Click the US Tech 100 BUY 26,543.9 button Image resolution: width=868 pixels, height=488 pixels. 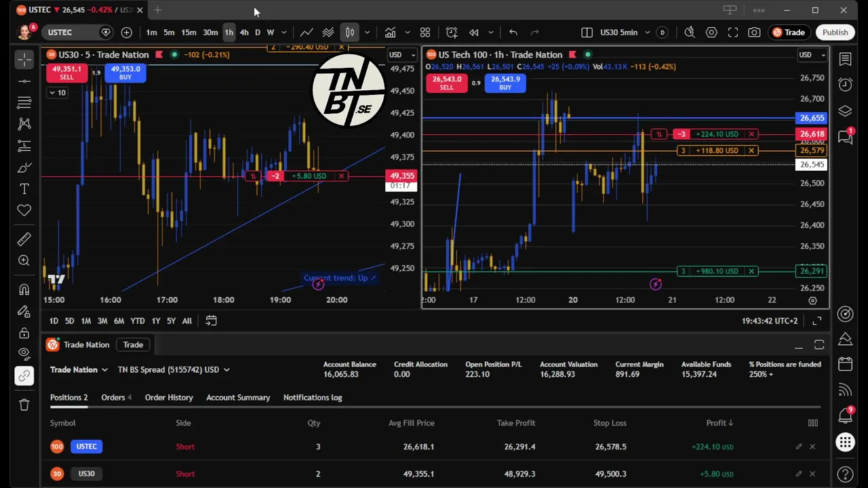[x=505, y=83]
